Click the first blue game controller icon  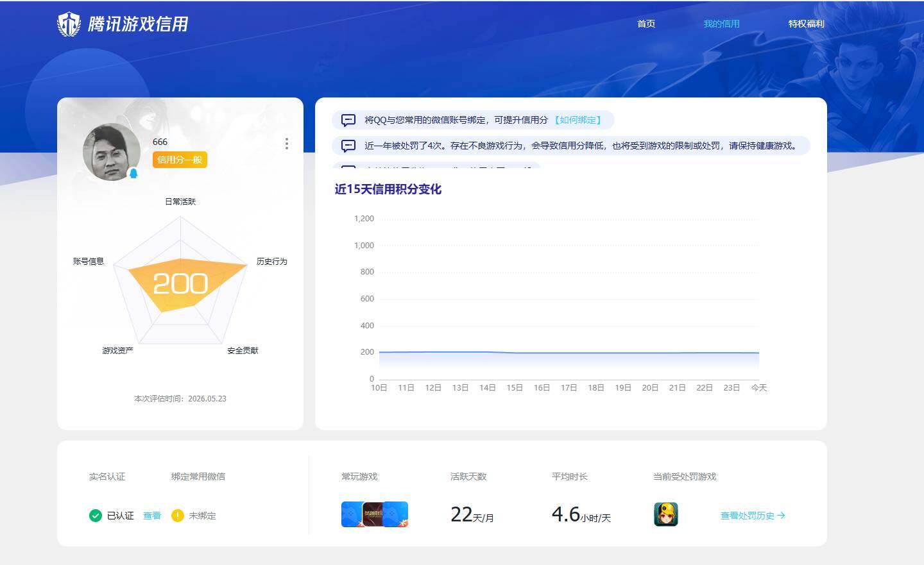click(x=352, y=514)
